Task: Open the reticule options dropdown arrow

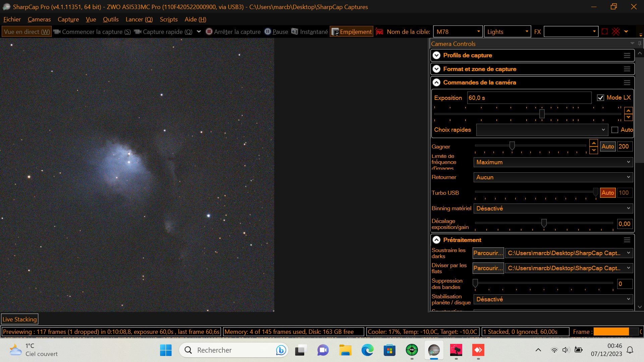Action: click(x=626, y=32)
